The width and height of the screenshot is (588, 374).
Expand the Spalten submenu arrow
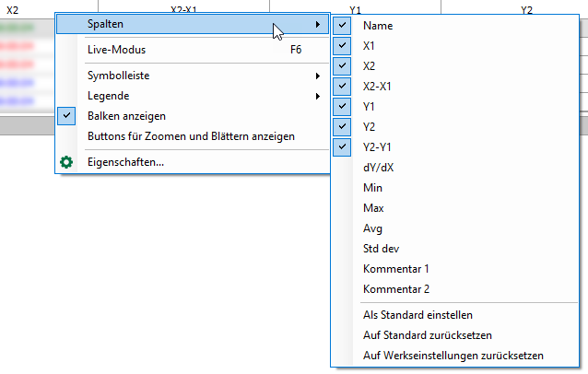coord(317,23)
